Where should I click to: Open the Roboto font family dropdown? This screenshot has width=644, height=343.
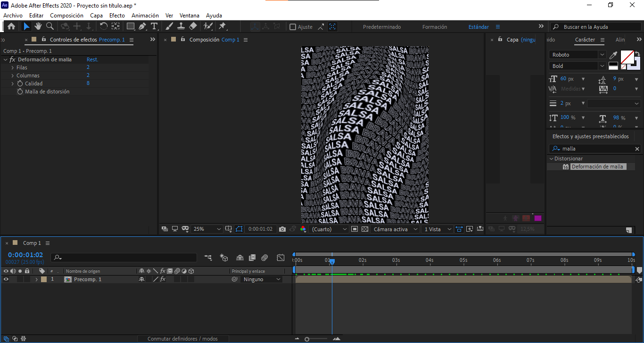coord(578,55)
